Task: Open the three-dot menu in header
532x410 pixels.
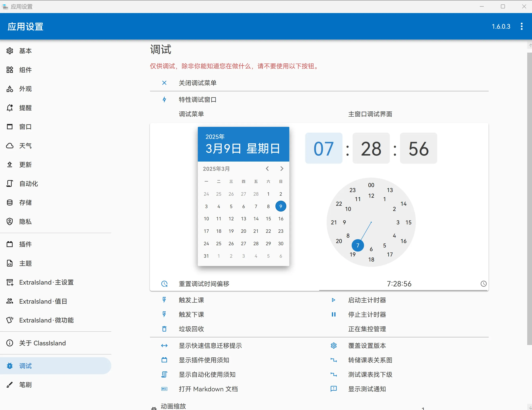Action: pos(522,26)
